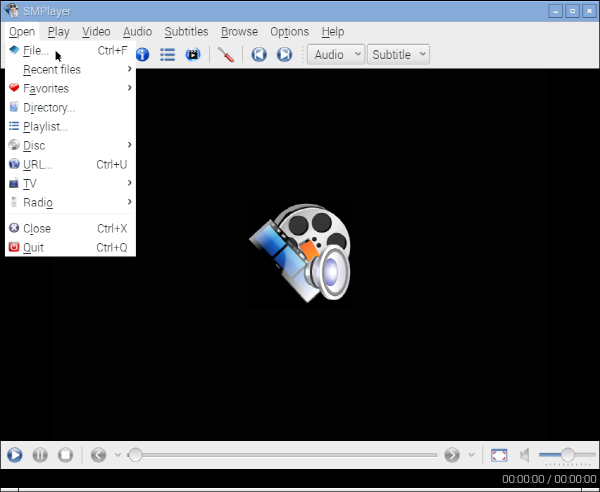Minimize the SMPlayer window
The image size is (600, 492).
[x=555, y=11]
